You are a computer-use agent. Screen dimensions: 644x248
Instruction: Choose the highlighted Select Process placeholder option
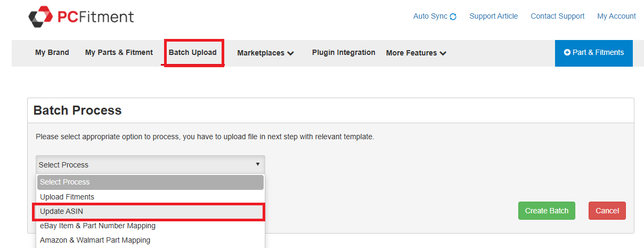click(65, 182)
